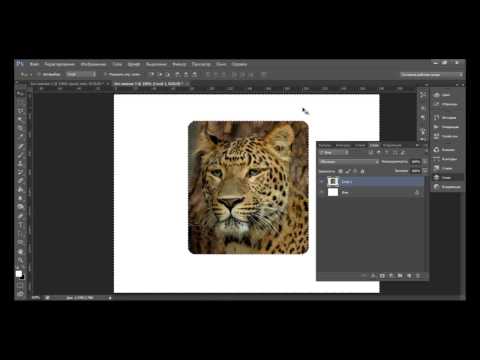Viewport: 480px width, 360px height.
Task: Click the foreground color swatch
Action: (x=19, y=273)
